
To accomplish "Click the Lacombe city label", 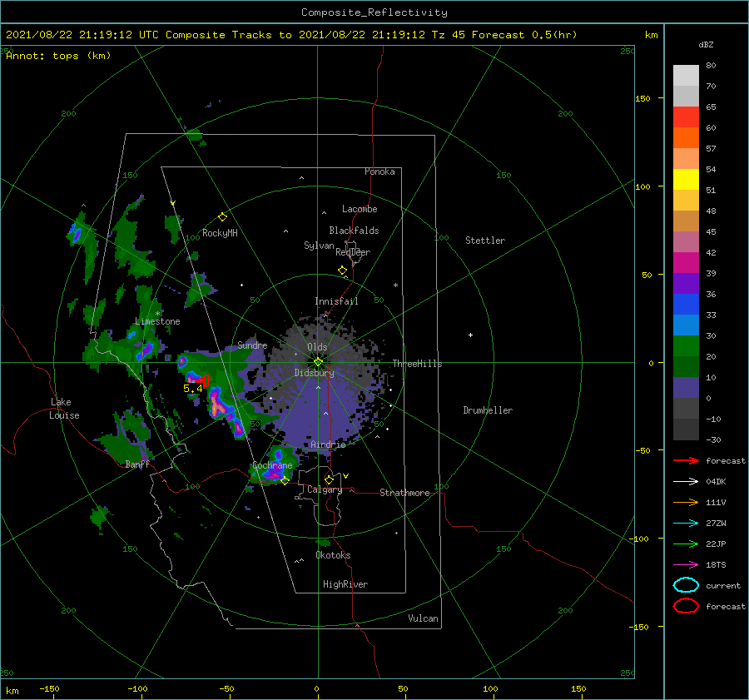I will 360,209.
